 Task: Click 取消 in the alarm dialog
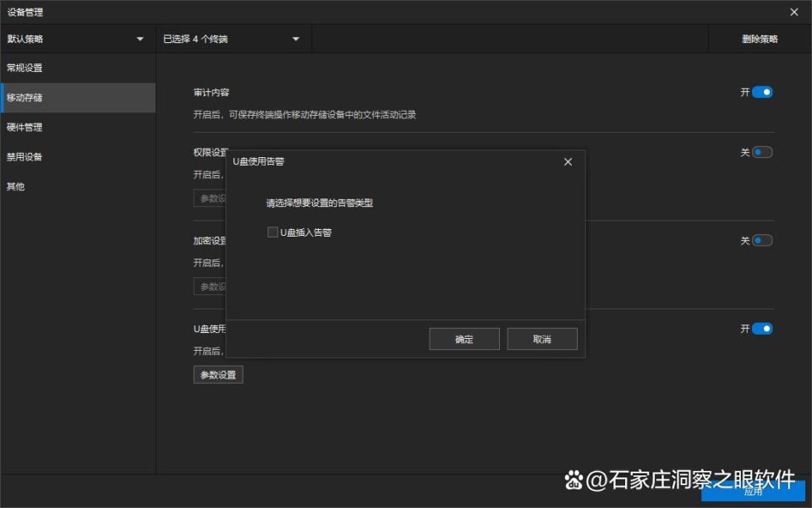click(541, 339)
